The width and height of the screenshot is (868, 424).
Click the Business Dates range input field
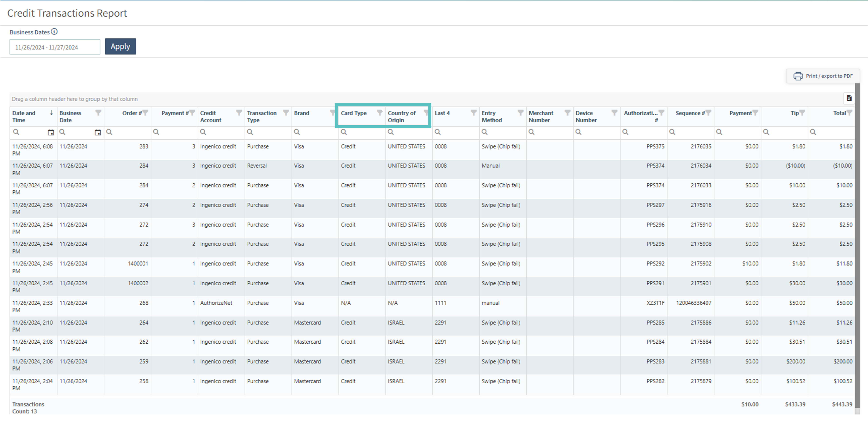55,47
